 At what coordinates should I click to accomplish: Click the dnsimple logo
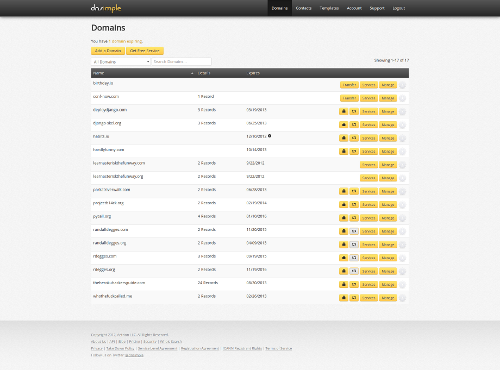point(106,8)
